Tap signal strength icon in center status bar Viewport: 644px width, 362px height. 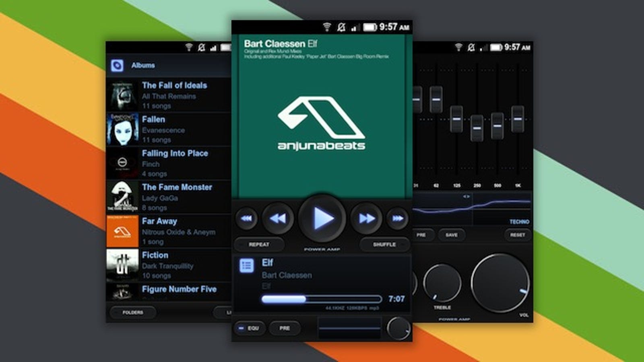tap(355, 28)
